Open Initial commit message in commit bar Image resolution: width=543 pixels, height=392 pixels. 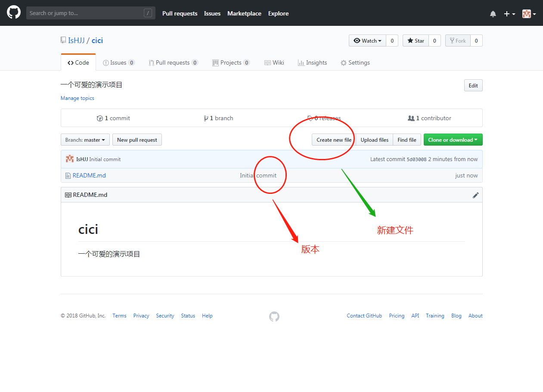[105, 159]
